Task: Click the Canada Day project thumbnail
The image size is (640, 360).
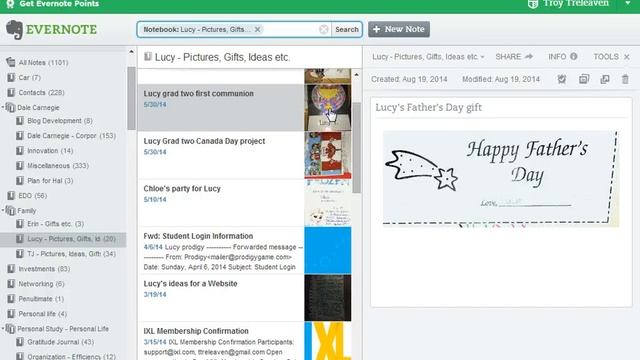Action: click(327, 155)
